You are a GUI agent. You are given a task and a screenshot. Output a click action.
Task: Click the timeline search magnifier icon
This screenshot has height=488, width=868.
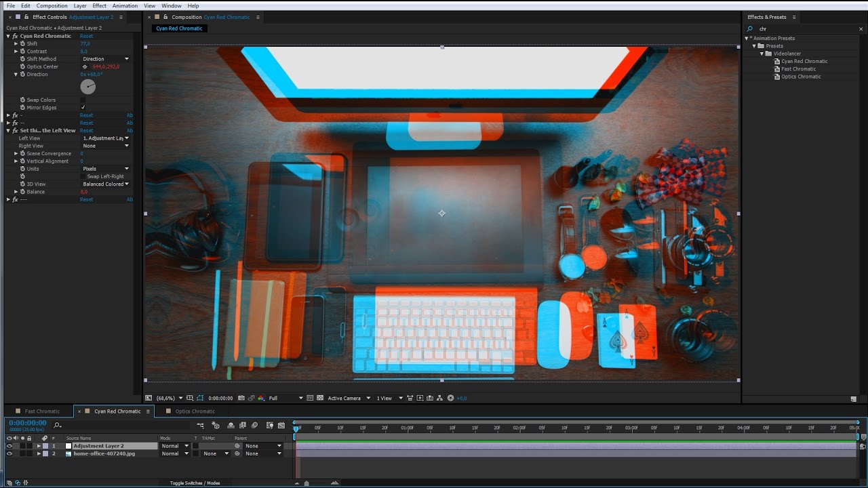point(57,425)
